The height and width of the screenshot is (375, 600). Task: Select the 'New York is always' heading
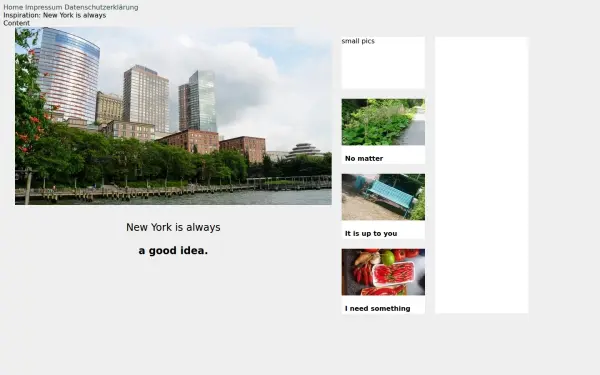(x=173, y=227)
